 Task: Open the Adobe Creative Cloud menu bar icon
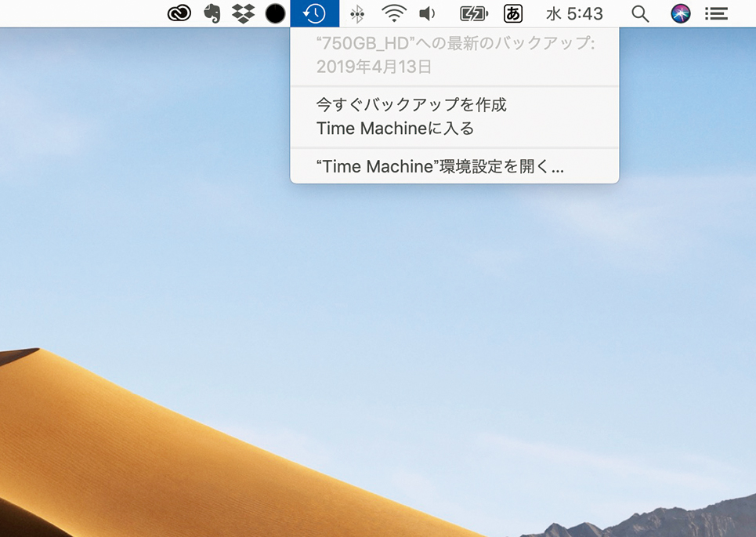click(x=179, y=13)
